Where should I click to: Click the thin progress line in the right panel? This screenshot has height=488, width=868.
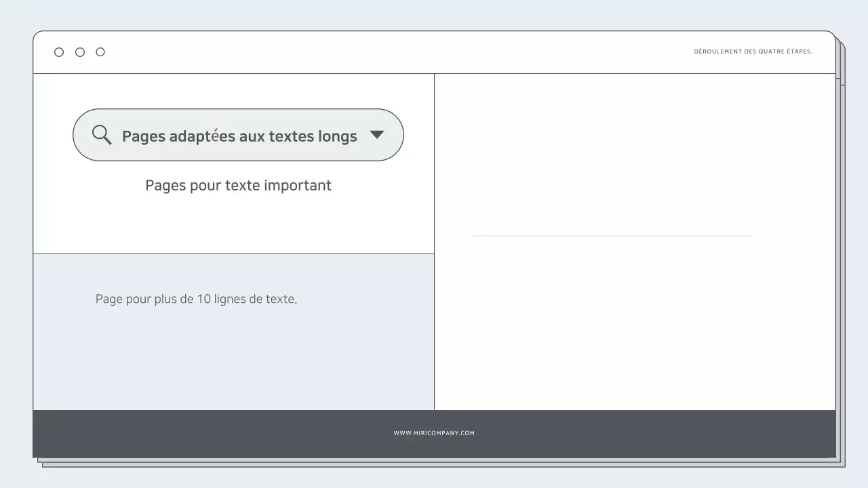pos(612,235)
